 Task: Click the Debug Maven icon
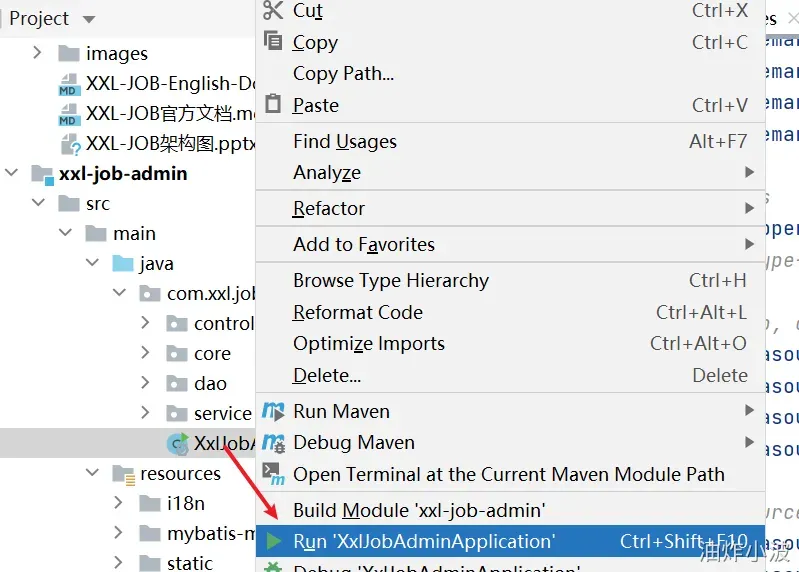point(273,443)
